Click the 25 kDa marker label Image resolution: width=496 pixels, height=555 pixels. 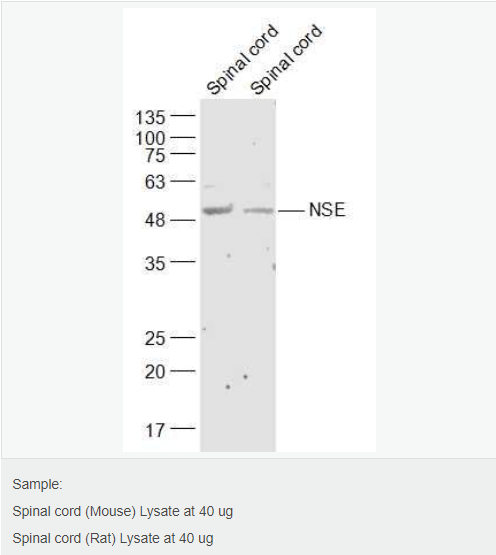[155, 339]
